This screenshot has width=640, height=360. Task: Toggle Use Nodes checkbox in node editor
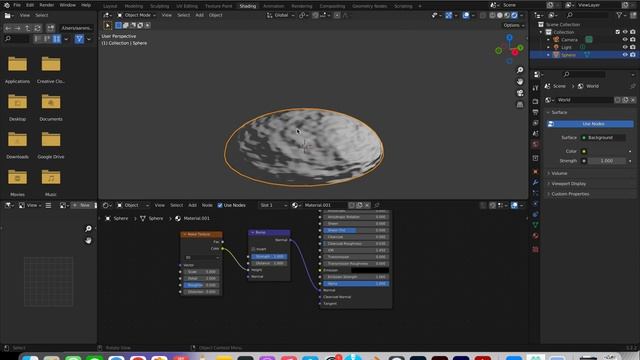pyautogui.click(x=220, y=205)
